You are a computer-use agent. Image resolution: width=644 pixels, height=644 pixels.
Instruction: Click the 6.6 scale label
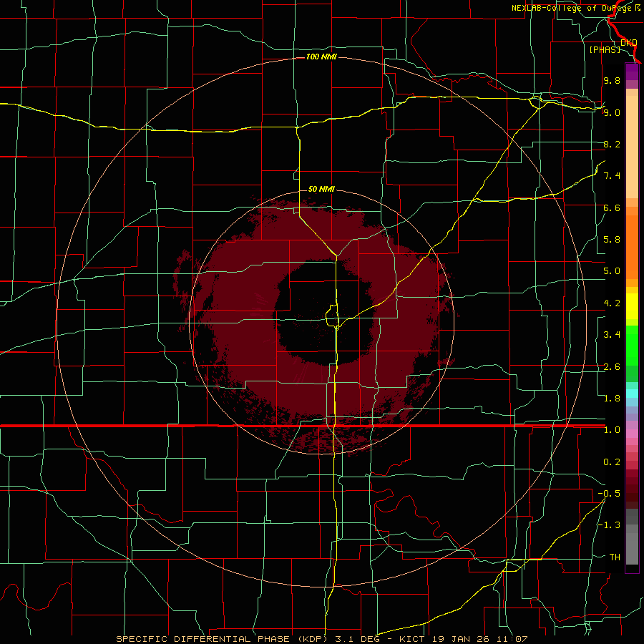click(x=612, y=208)
